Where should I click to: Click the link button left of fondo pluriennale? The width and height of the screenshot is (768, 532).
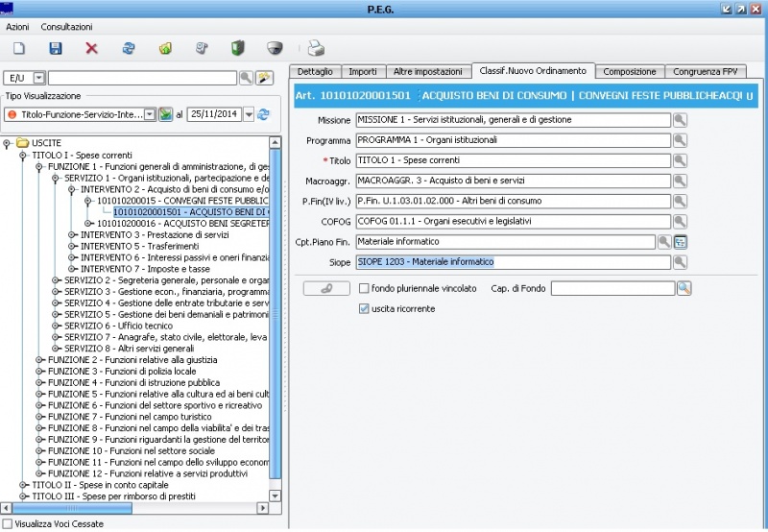[x=325, y=288]
